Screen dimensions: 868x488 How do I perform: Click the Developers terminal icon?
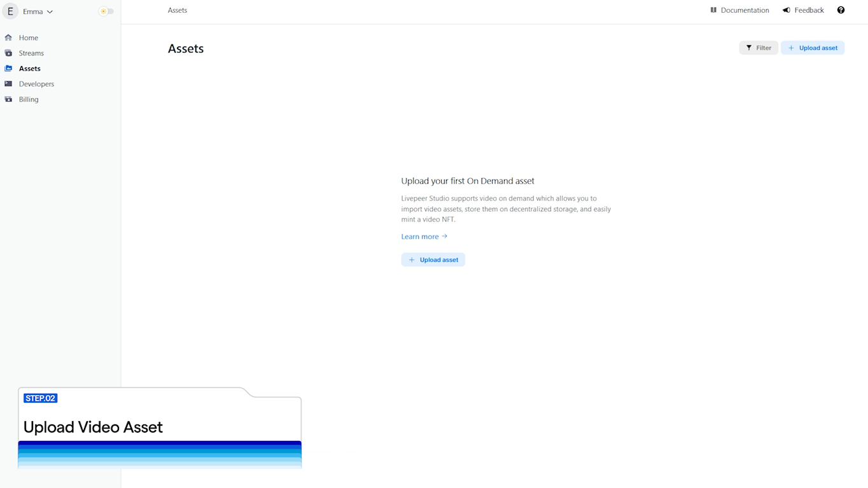tap(8, 84)
